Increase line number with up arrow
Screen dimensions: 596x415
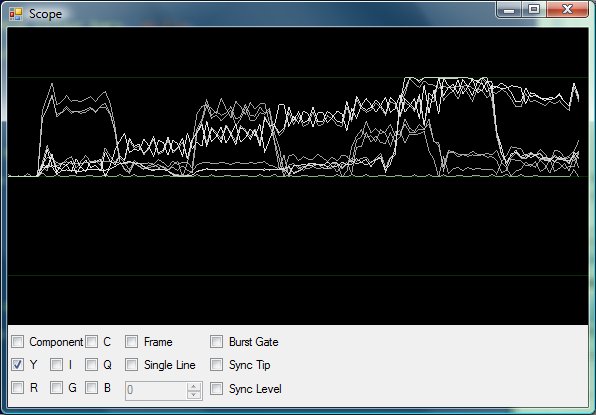click(194, 386)
